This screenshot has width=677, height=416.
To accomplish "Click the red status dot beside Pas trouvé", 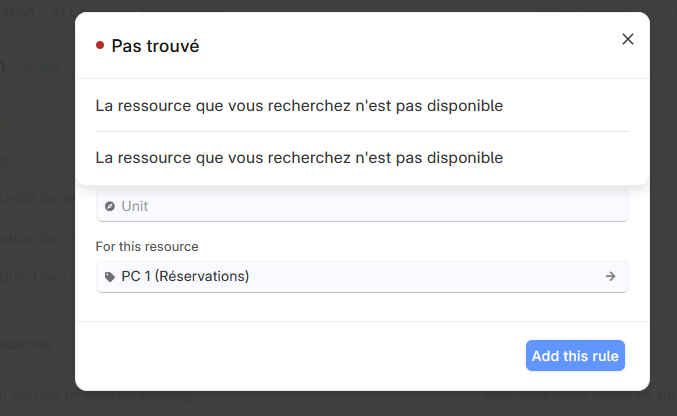I will [x=100, y=45].
